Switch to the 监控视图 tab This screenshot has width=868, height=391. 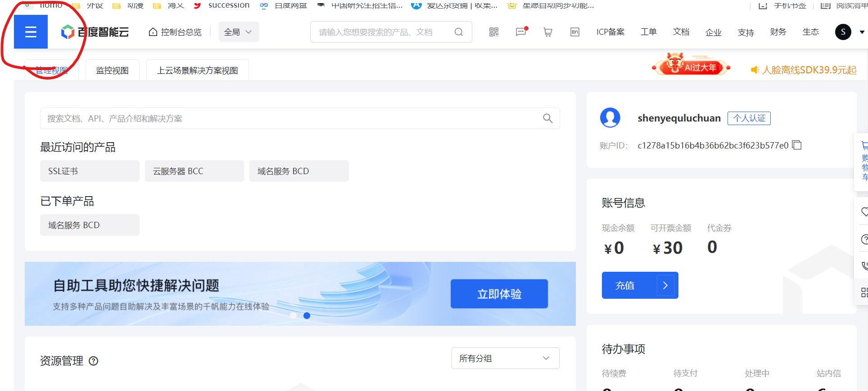(x=113, y=70)
